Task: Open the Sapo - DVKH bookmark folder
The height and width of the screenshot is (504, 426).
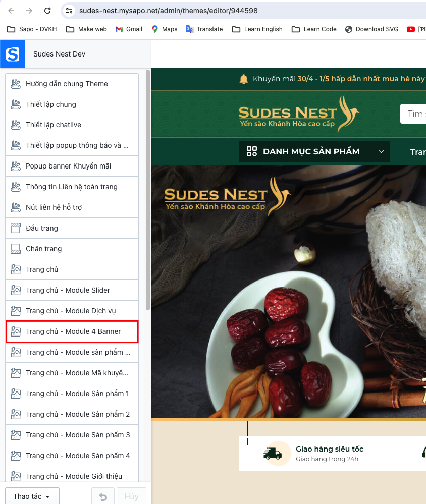Action: click(32, 29)
